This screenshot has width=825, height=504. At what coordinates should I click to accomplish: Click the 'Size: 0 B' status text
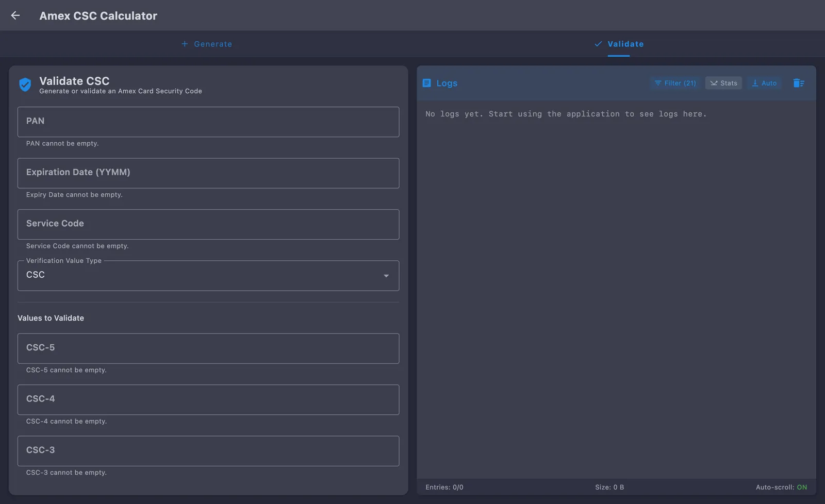pyautogui.click(x=609, y=487)
